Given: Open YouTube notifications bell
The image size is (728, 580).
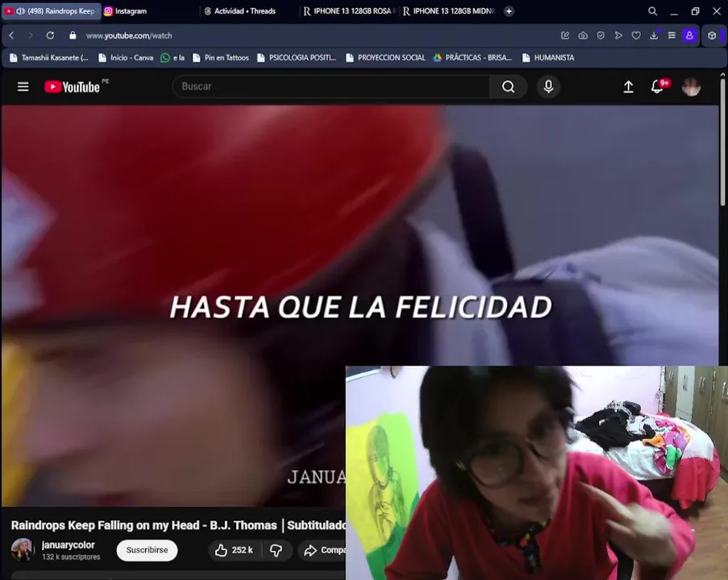Looking at the screenshot, I should [657, 87].
